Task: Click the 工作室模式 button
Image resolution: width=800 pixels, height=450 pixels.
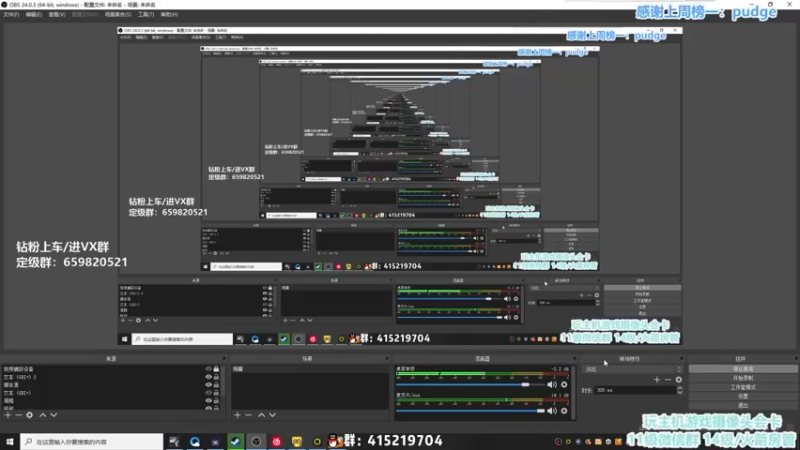Action: pos(743,387)
